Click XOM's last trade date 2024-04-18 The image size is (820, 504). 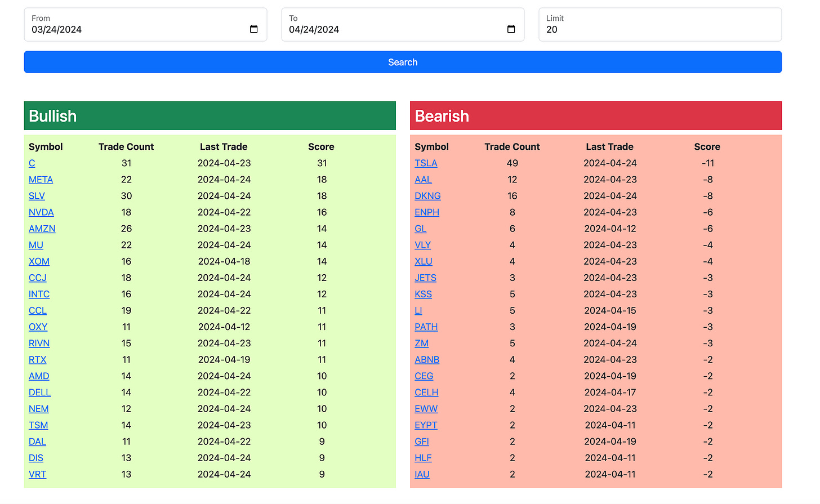(224, 261)
